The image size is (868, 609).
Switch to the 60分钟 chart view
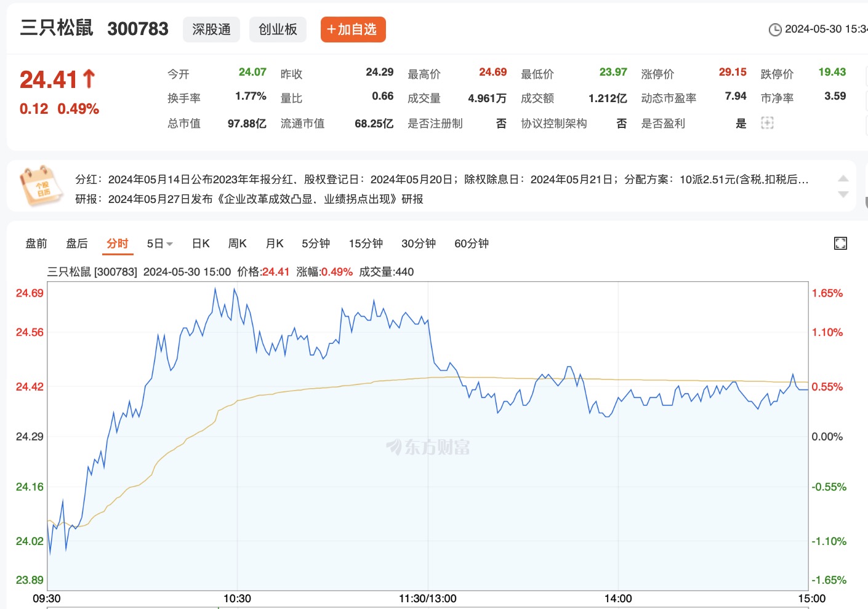pyautogui.click(x=471, y=244)
